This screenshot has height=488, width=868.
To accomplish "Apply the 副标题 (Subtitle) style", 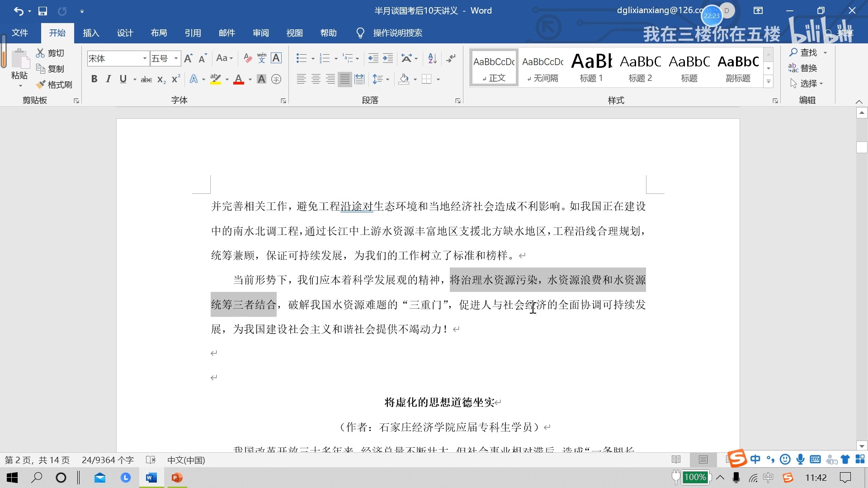I will click(x=738, y=68).
